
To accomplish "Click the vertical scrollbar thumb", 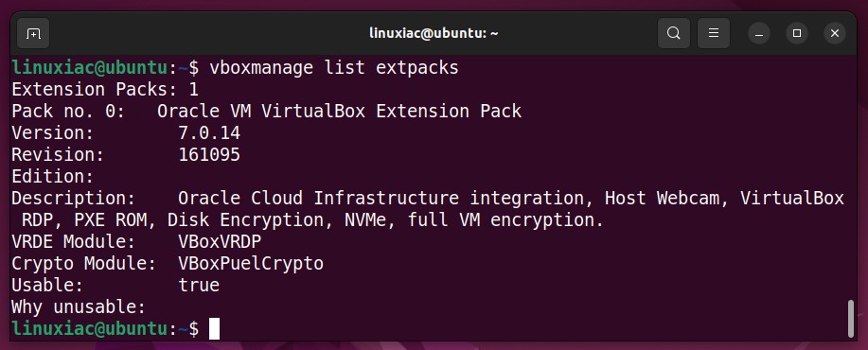I will (851, 319).
